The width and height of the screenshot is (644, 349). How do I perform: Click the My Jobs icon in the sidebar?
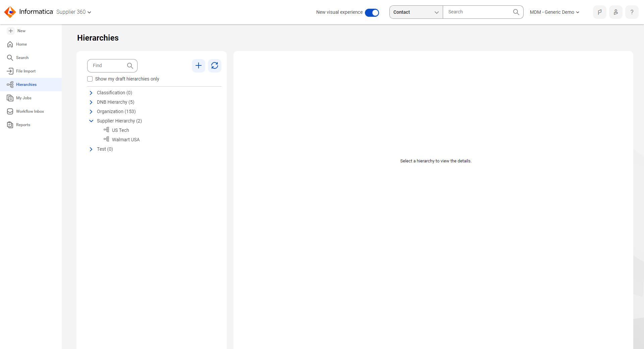[10, 98]
